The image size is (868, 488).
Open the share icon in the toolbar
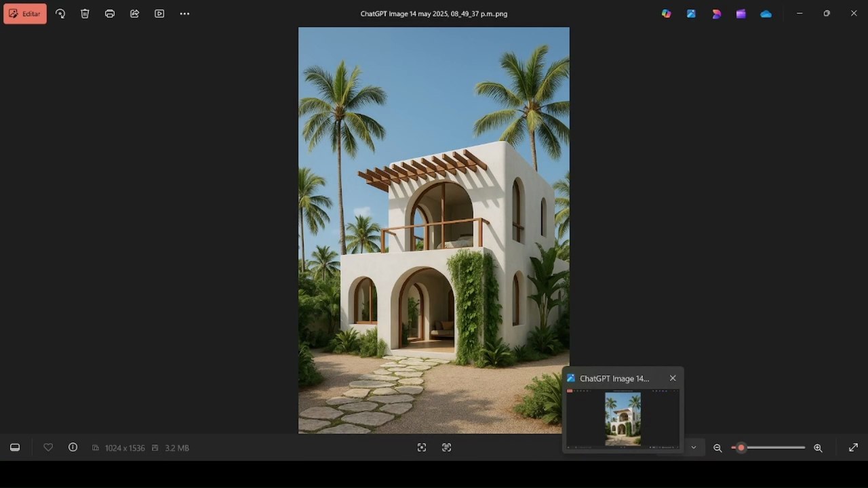(134, 14)
